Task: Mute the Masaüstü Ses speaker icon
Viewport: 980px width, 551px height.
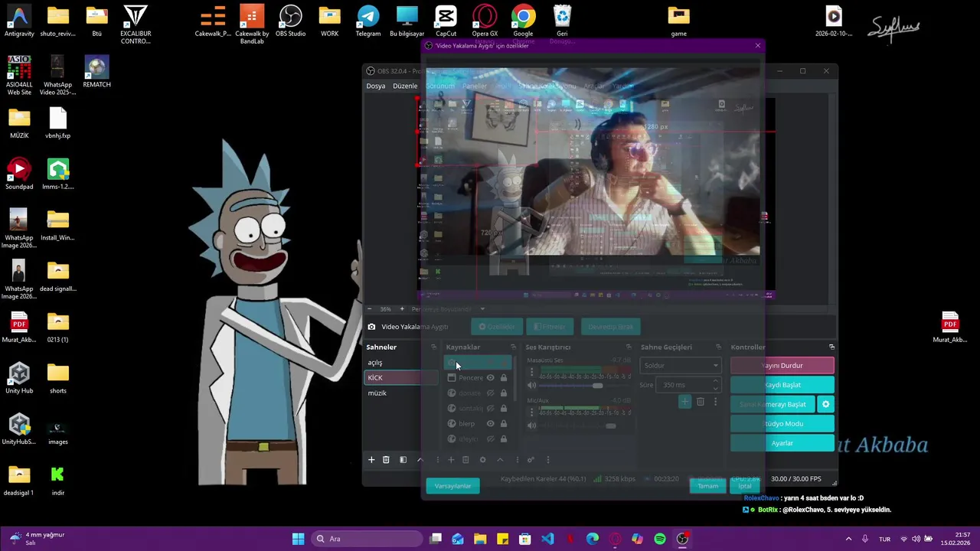Action: point(532,385)
